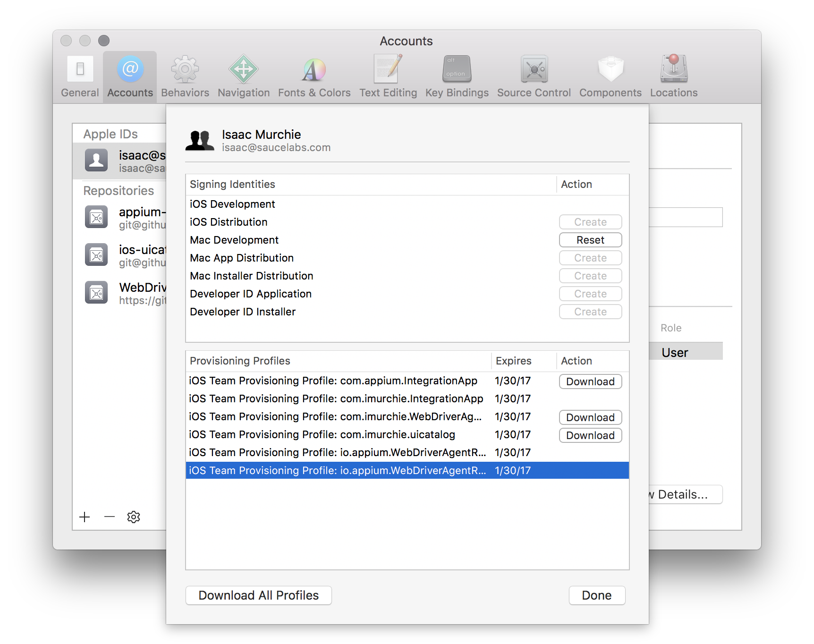
Task: Reset the Mac Development signing identity
Action: click(590, 240)
